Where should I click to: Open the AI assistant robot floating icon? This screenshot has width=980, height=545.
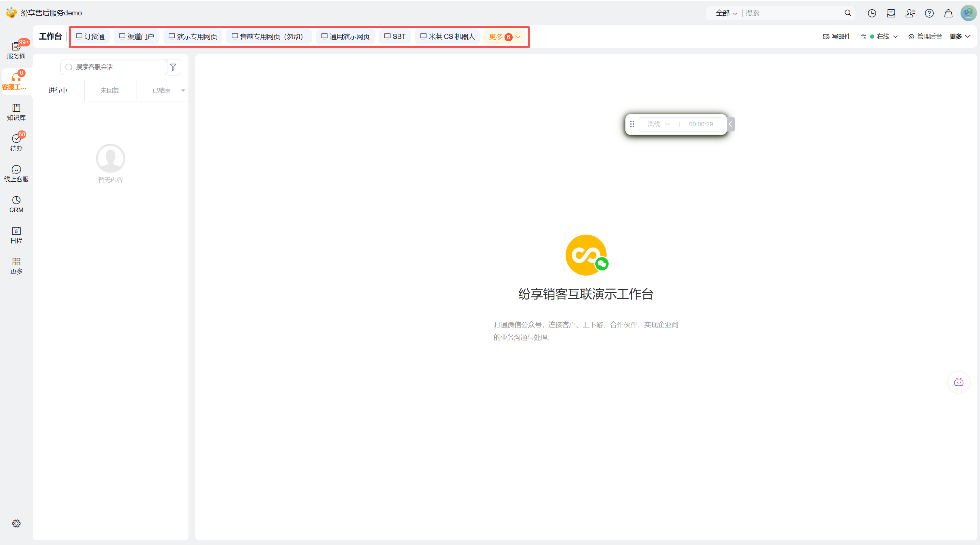(958, 382)
